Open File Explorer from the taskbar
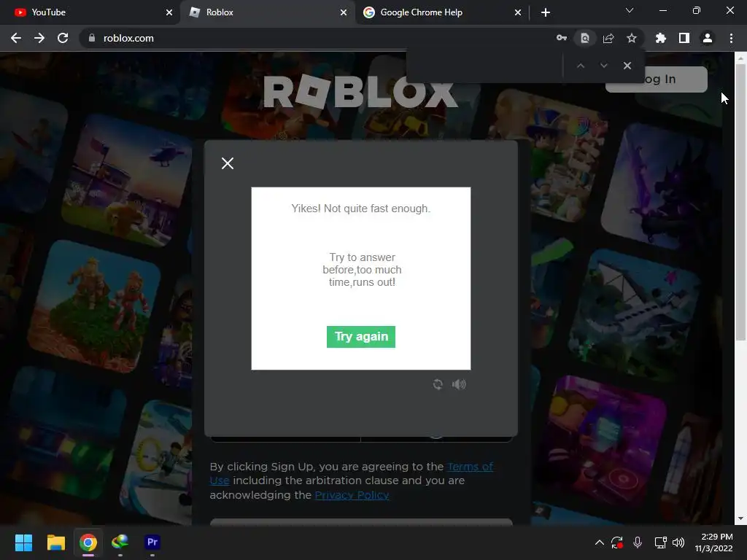This screenshot has height=560, width=747. [55, 542]
